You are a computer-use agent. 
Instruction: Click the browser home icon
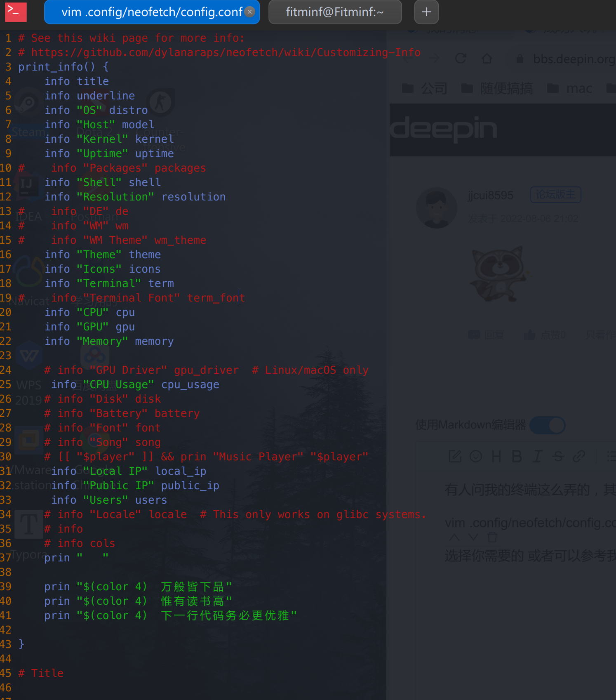pos(487,59)
